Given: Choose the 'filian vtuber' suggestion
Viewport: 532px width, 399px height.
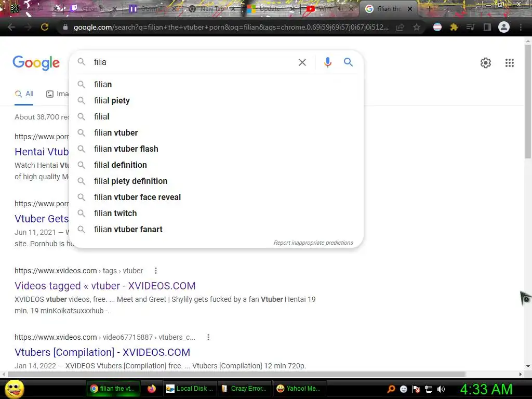Looking at the screenshot, I should point(217,132).
